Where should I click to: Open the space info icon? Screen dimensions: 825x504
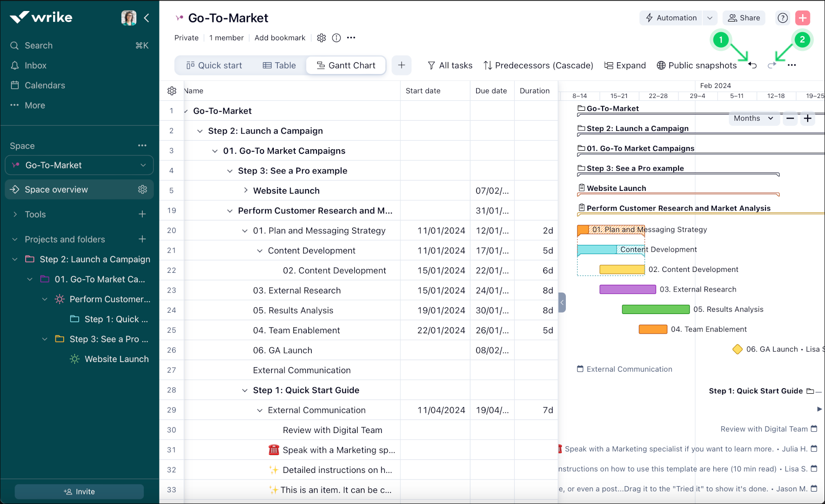pos(337,38)
